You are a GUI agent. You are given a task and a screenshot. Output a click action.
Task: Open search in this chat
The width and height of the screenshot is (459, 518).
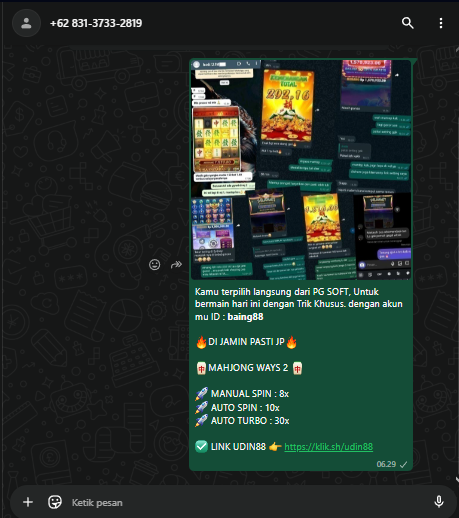pos(407,23)
